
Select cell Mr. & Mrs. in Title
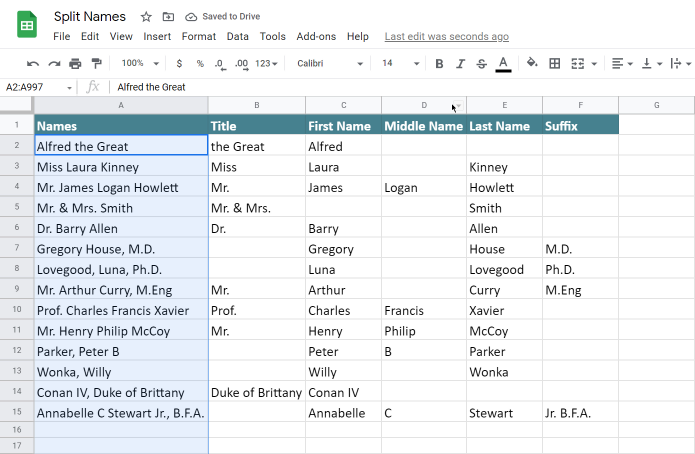pyautogui.click(x=257, y=207)
